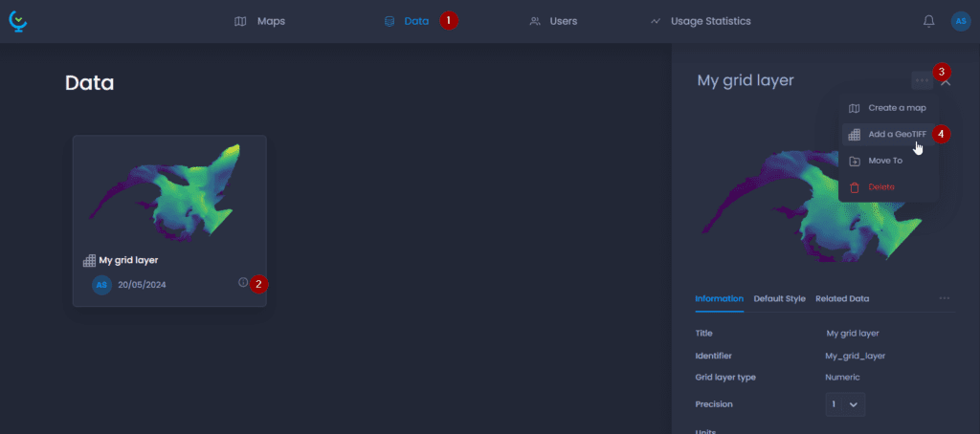
Task: Open notifications bell
Action: (928, 21)
